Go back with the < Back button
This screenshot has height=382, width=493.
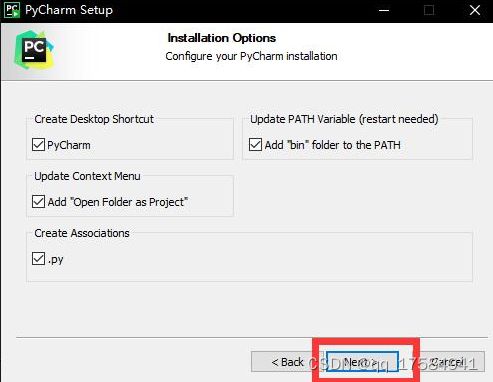tap(287, 362)
